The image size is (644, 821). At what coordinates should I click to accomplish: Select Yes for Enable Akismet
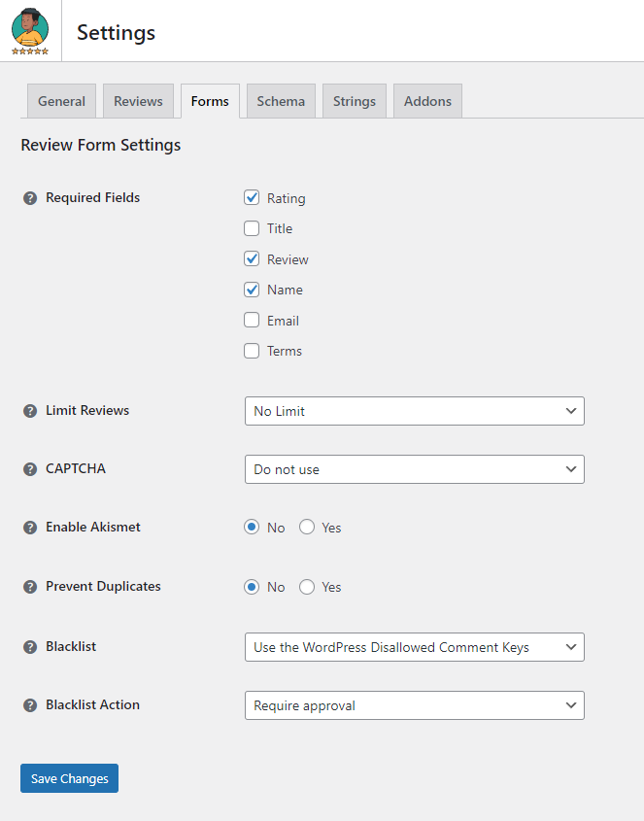(307, 527)
